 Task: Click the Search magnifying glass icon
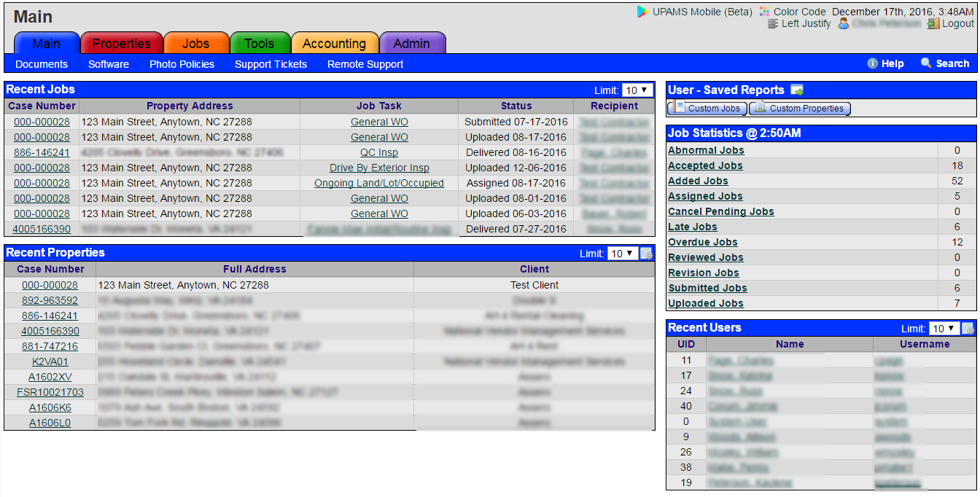[926, 63]
